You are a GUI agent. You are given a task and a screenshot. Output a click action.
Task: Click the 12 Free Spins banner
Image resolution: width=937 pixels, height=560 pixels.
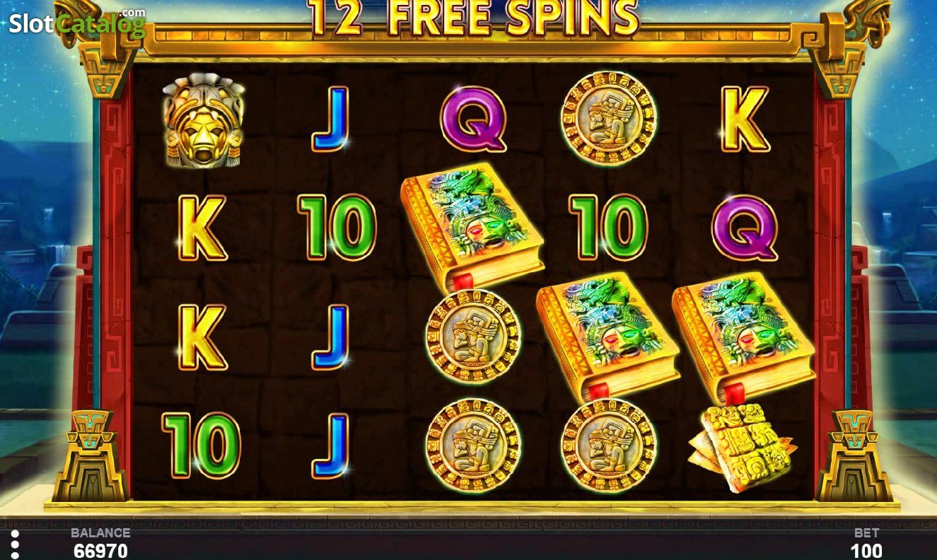click(474, 18)
